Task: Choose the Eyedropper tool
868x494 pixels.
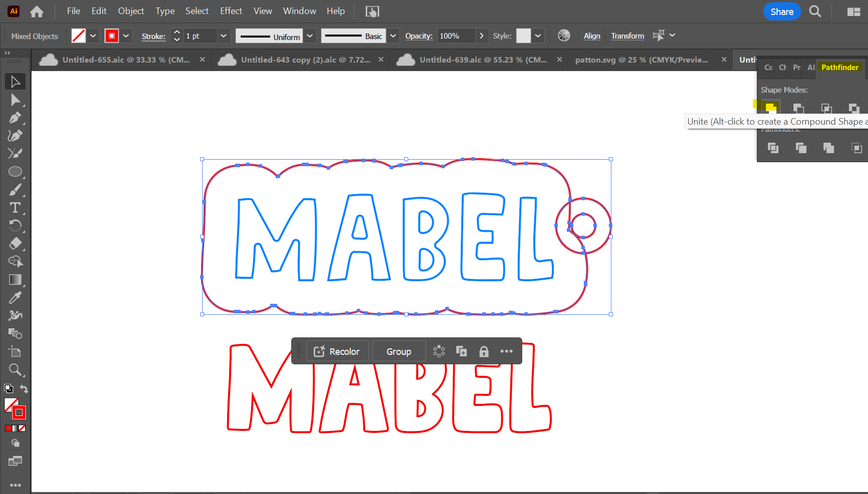Action: coord(15,298)
